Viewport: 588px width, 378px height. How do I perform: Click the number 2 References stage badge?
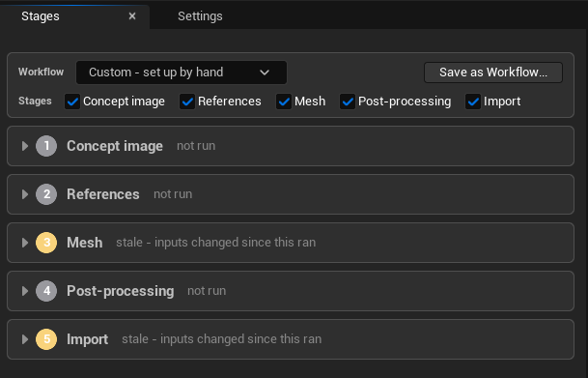pyautogui.click(x=46, y=194)
